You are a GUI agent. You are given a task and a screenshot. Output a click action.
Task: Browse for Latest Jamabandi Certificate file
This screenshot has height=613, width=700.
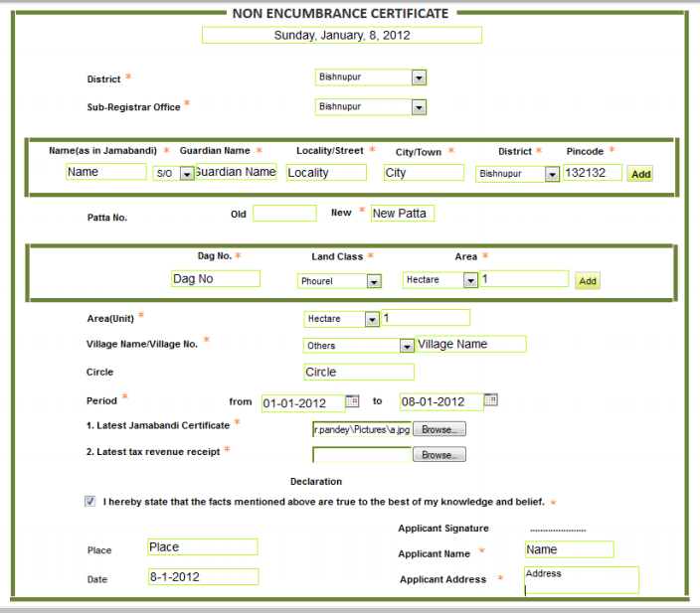tap(439, 429)
